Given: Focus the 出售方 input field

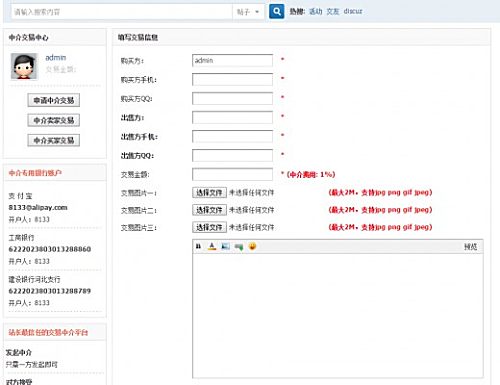Looking at the screenshot, I should tap(232, 117).
